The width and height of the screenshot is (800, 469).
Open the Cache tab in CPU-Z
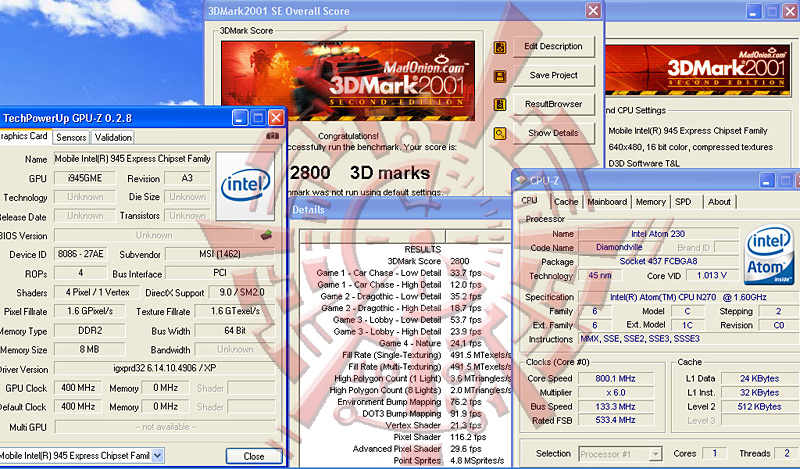(566, 202)
